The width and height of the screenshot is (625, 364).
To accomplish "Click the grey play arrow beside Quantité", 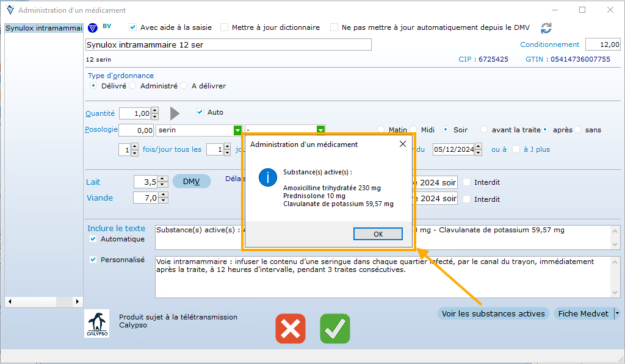I will click(175, 113).
